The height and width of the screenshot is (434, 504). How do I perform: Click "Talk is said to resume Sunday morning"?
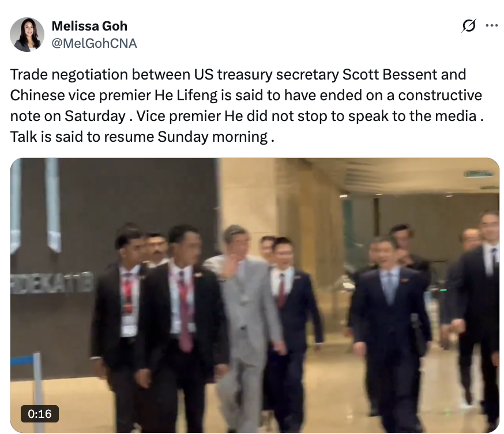139,137
